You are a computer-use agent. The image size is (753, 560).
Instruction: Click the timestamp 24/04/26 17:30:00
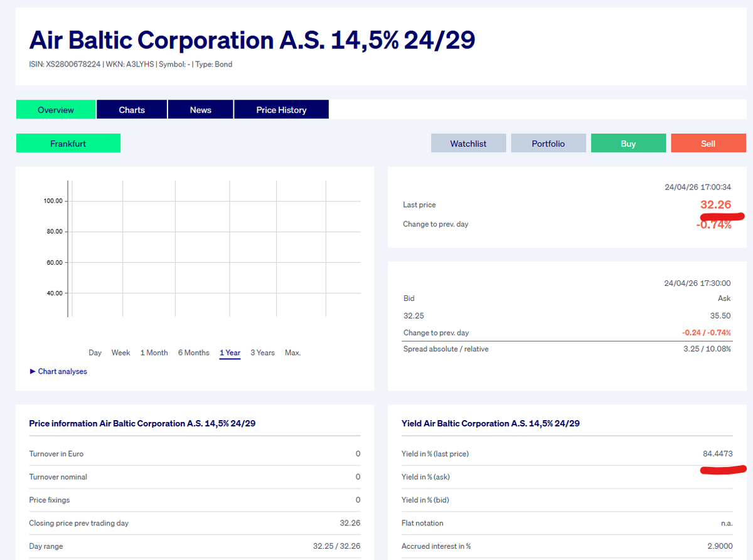(x=698, y=283)
